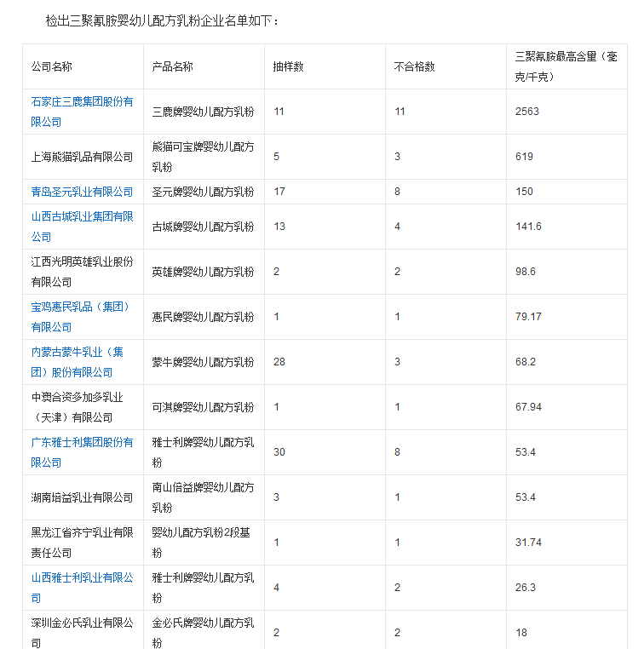Image resolution: width=644 pixels, height=649 pixels.
Task: Select the 黑龙江省齐宁乳业有限责任公司 cell
Action: pos(82,543)
